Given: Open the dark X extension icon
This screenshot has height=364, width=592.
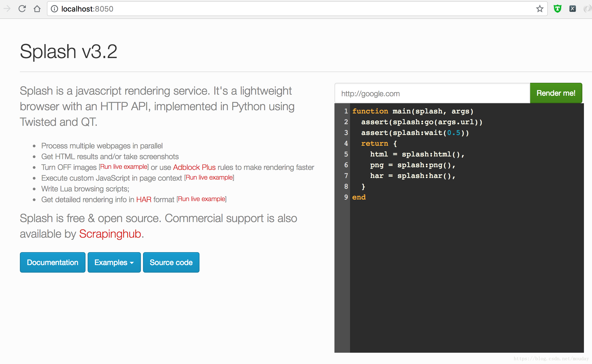Looking at the screenshot, I should click(x=573, y=9).
